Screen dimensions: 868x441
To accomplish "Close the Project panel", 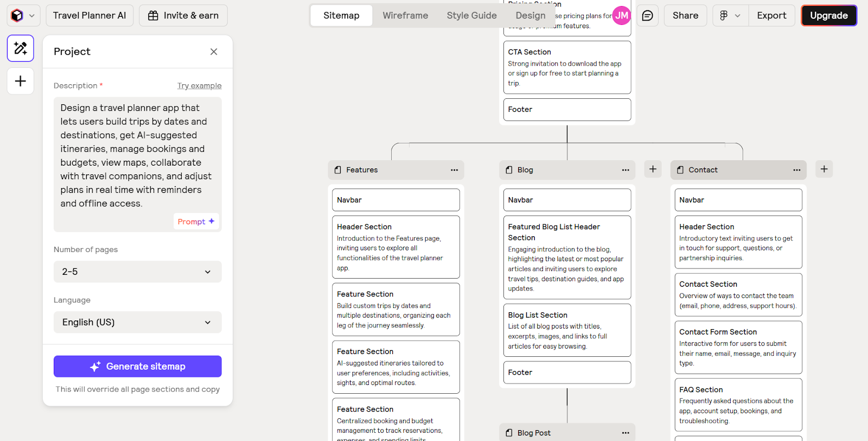I will [x=214, y=52].
